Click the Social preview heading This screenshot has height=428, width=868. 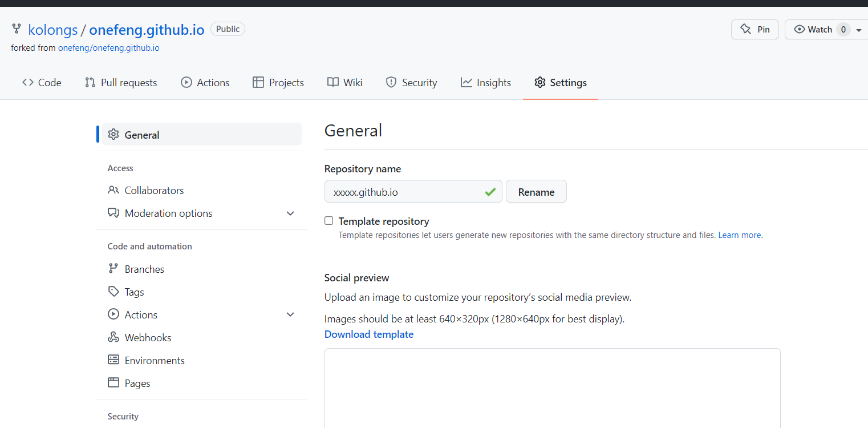[x=356, y=278]
